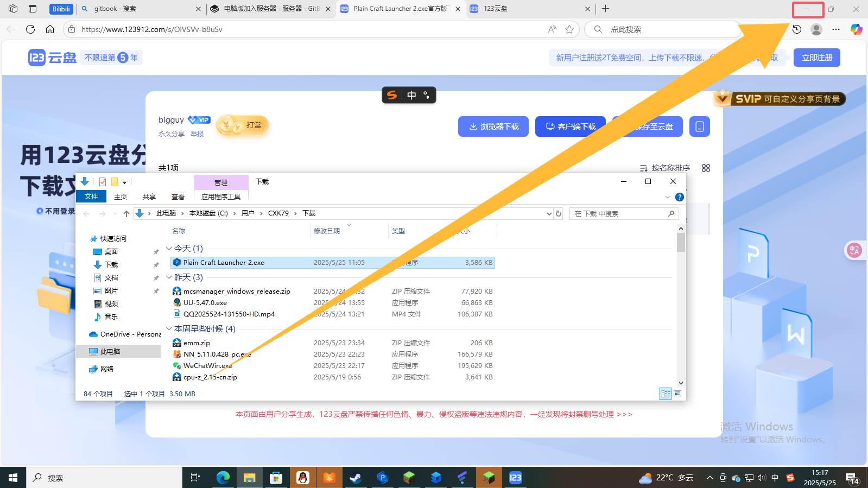Collapse the 今天 (1) group
This screenshot has width=868, height=488.
coord(169,249)
